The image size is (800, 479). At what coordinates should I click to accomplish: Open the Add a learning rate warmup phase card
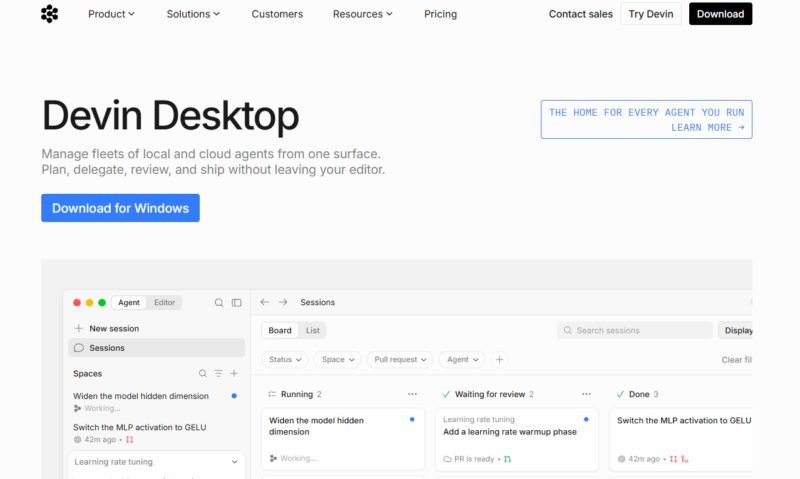(517, 439)
